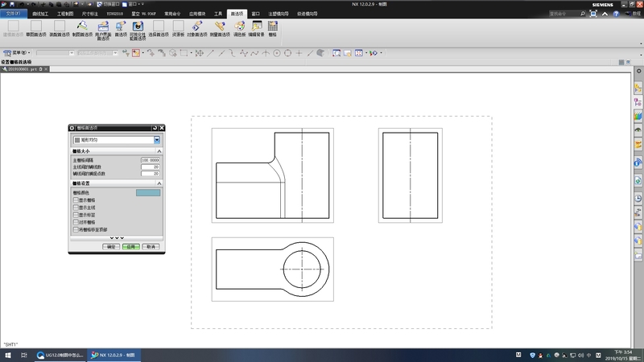
Task: Collapse the 栅格设置 section
Action: pyautogui.click(x=159, y=183)
